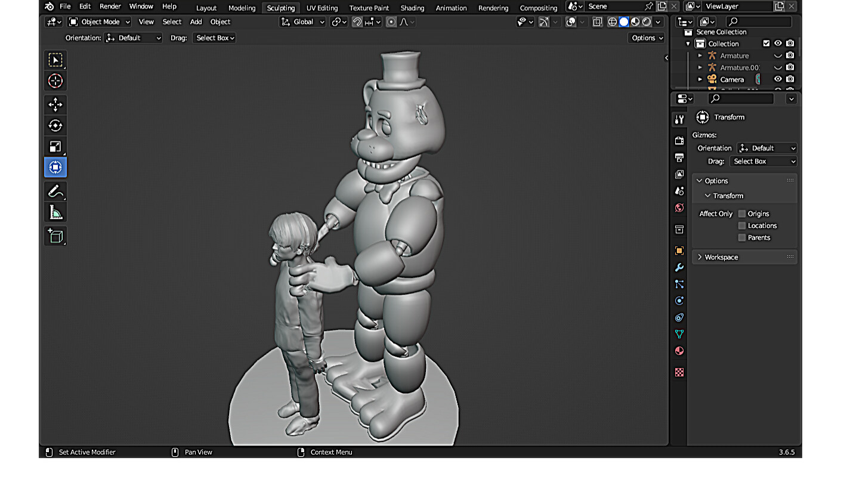Select the Cursor tool in toolbar

(x=55, y=81)
